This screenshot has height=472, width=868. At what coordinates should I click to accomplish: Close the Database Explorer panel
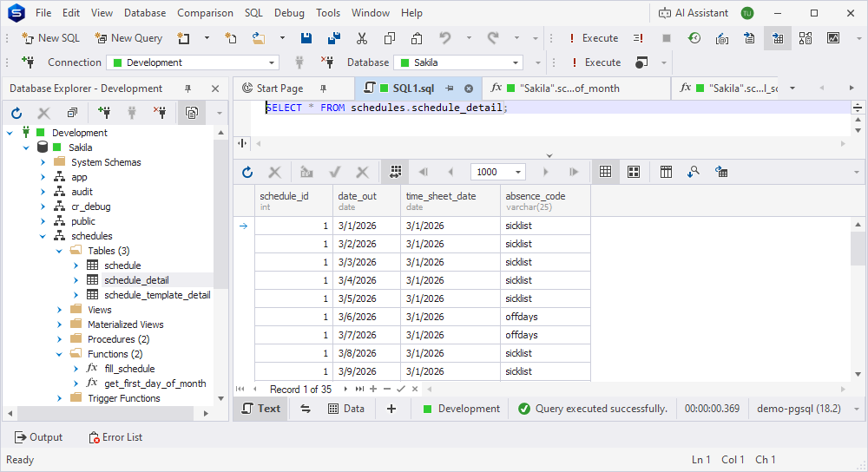click(215, 88)
